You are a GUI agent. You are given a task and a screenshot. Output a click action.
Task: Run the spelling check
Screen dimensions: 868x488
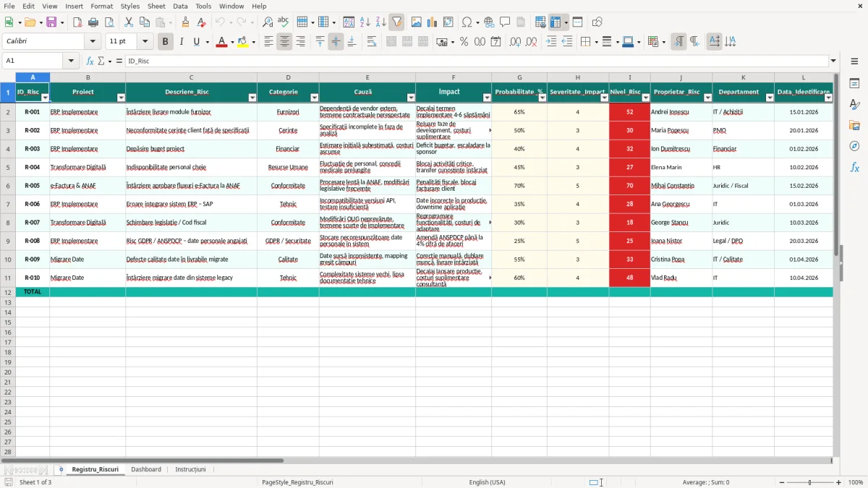(284, 22)
